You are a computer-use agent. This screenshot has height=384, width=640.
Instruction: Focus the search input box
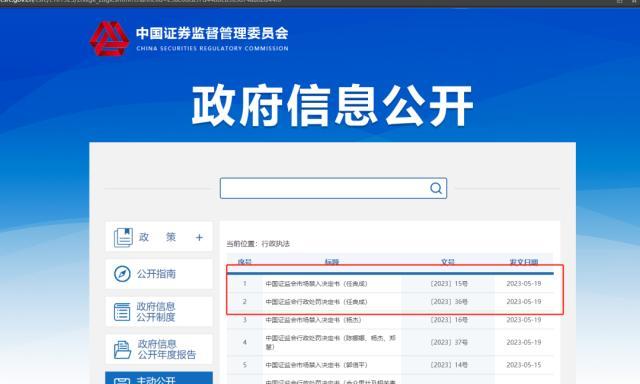point(333,188)
